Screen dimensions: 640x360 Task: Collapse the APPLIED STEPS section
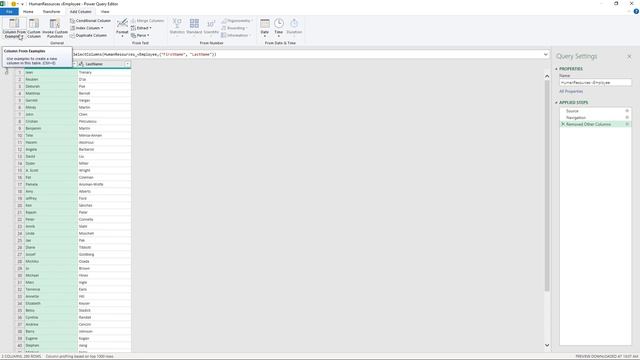pyautogui.click(x=556, y=102)
